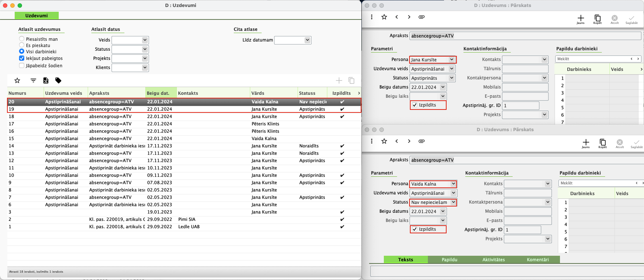Select Visi darbinieki radio button

pos(22,51)
